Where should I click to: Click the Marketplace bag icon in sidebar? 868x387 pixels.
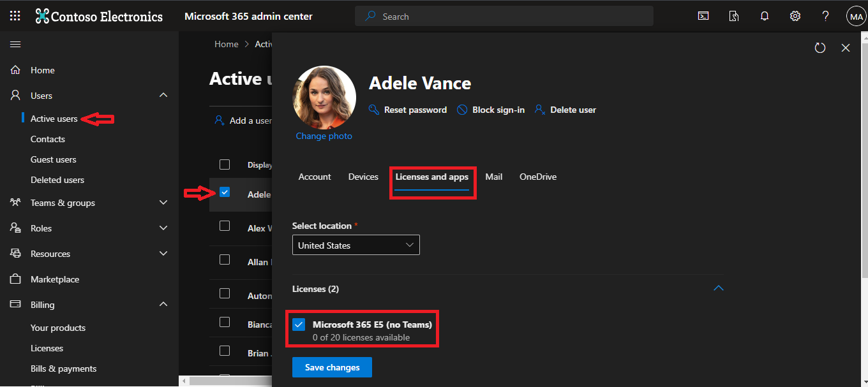[x=15, y=279]
